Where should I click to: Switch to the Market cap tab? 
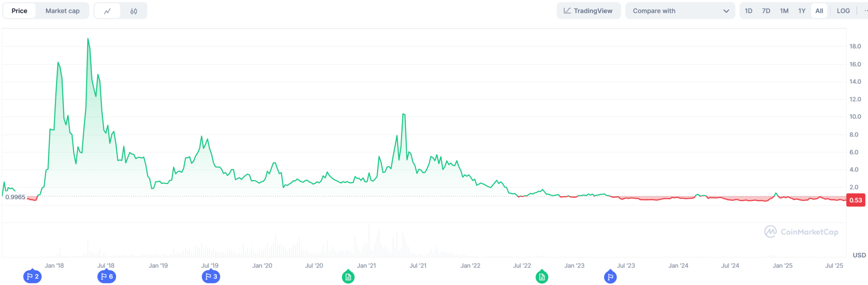62,11
